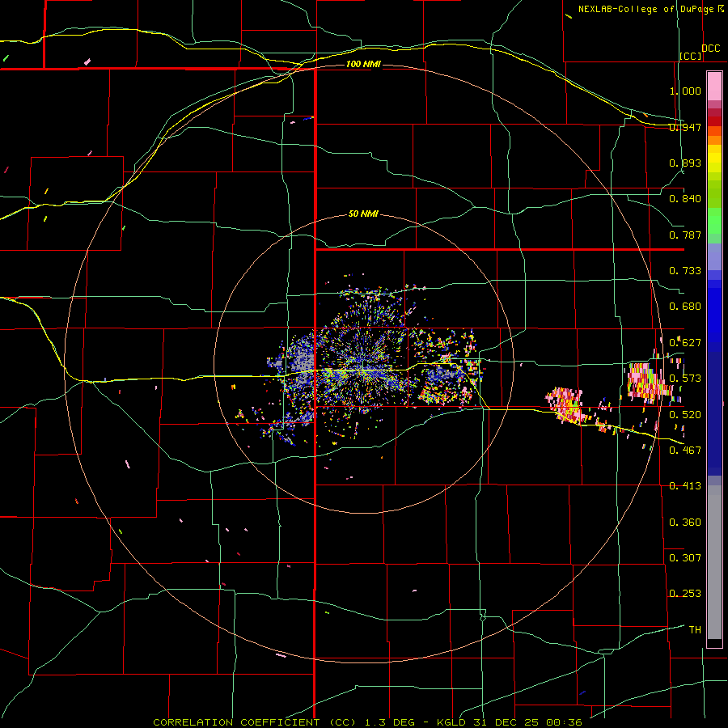This screenshot has width=728, height=728.
Task: Click the 0.467 legend value
Action: point(685,450)
